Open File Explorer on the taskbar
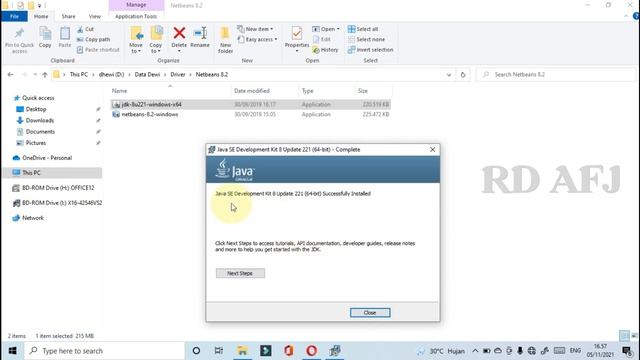640x360 pixels. [x=242, y=351]
